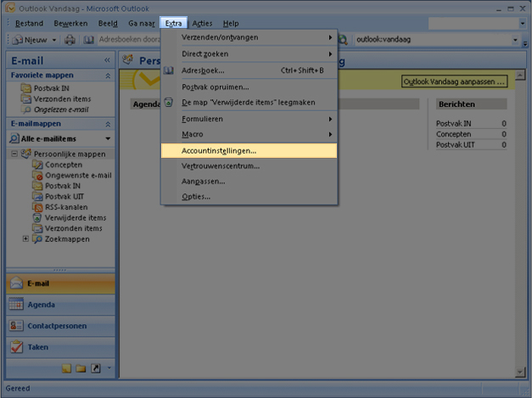532x398 pixels.
Task: Choose Accountinstellingen from Extra menu
Action: point(249,151)
